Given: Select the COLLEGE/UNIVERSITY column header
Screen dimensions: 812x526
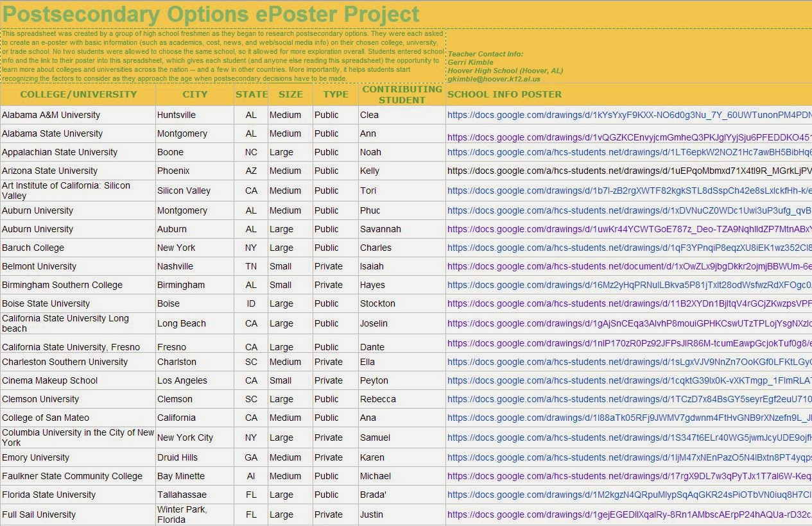Looking at the screenshot, I should pyautogui.click(x=78, y=94).
